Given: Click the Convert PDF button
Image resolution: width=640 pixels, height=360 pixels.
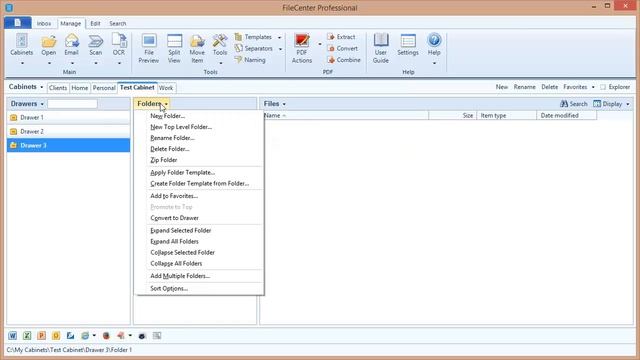Looking at the screenshot, I should pyautogui.click(x=342, y=49).
